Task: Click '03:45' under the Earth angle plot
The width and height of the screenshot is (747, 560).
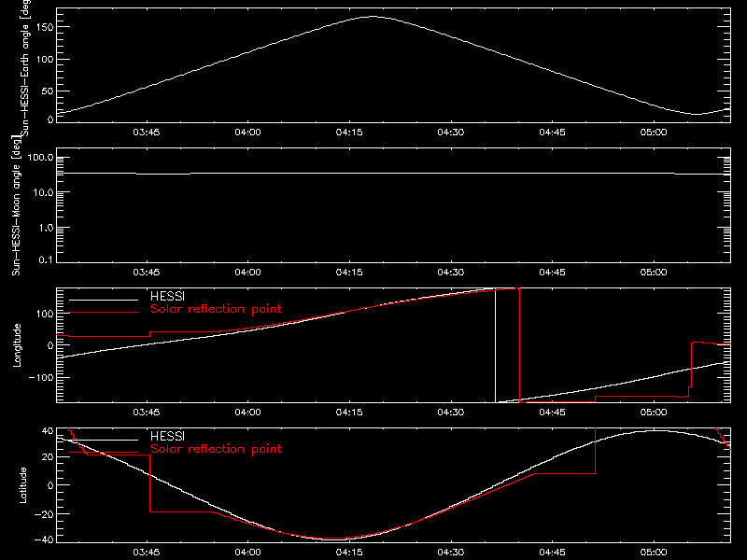Action: [x=147, y=132]
